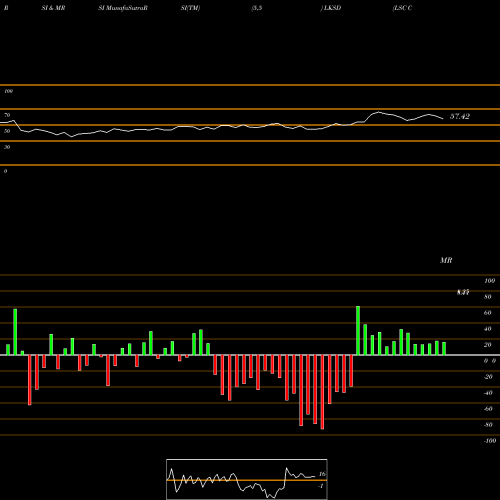The height and width of the screenshot is (500, 500).
Task: Click the '(LSC C' header label
Action: pyautogui.click(x=402, y=8)
